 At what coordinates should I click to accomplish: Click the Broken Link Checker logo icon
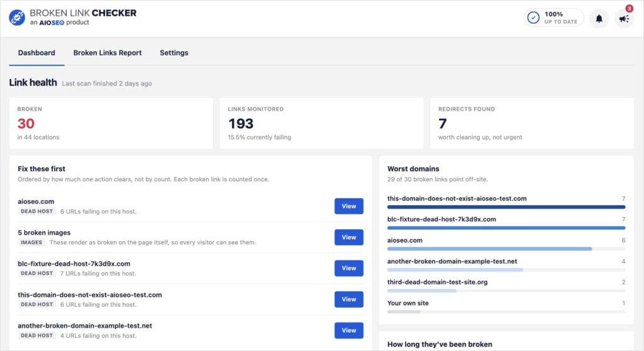(x=17, y=17)
